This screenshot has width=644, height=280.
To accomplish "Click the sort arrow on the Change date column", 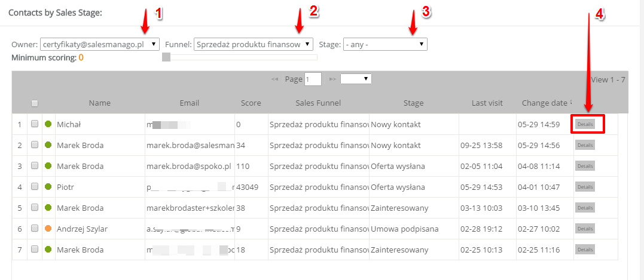I will (571, 103).
